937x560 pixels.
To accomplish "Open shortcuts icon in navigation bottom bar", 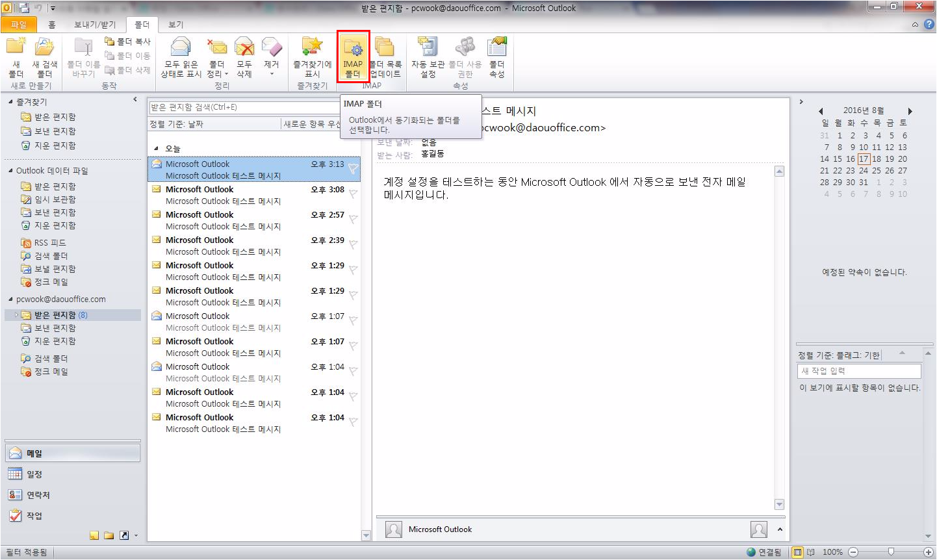I will [x=123, y=536].
